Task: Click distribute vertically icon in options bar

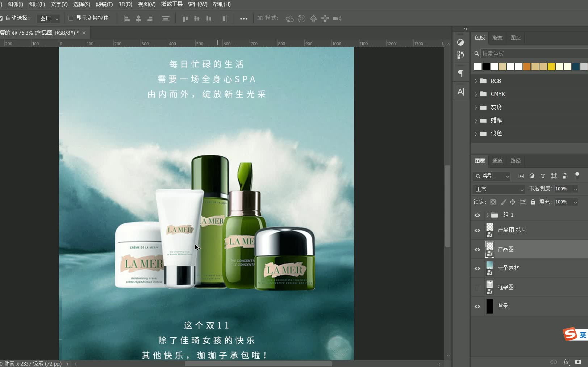Action: click(x=166, y=18)
